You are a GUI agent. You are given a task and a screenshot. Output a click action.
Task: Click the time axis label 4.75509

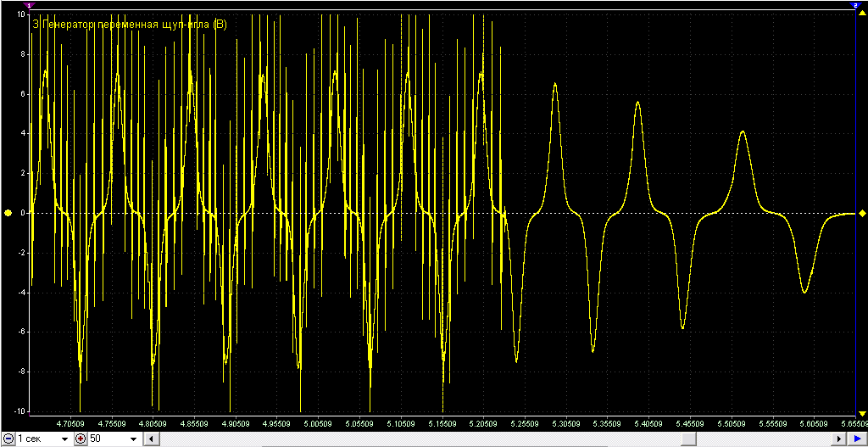pos(112,422)
